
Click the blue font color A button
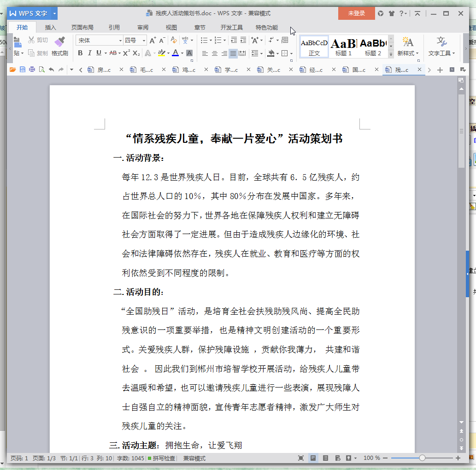tap(175, 53)
